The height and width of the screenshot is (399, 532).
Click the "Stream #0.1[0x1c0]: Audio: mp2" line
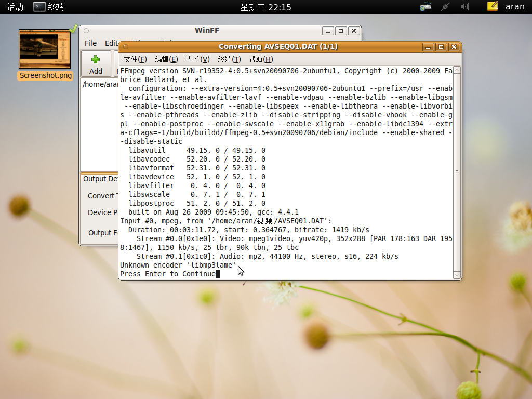click(268, 256)
